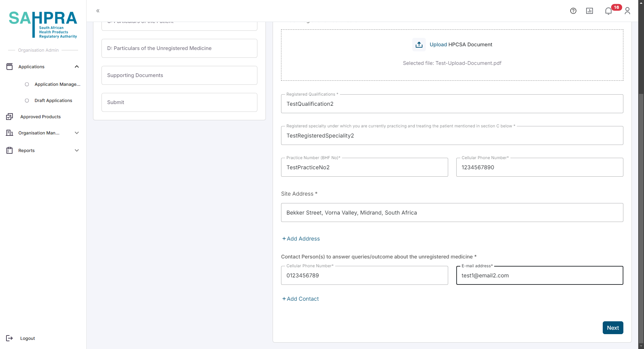This screenshot has width=644, height=349.
Task: Click the help question mark icon
Action: pyautogui.click(x=573, y=11)
